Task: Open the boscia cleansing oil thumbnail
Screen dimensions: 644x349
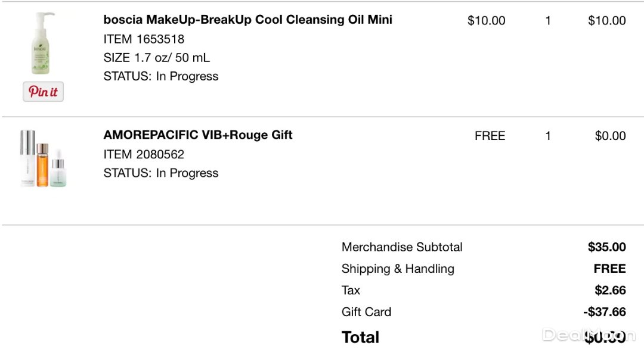Action: tap(42, 45)
